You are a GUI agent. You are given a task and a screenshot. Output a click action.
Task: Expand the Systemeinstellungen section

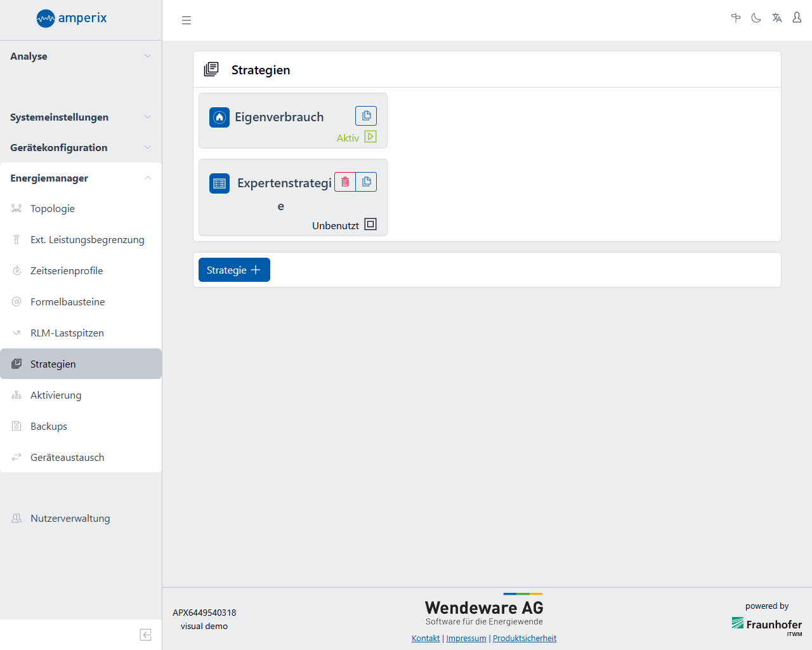click(x=81, y=117)
